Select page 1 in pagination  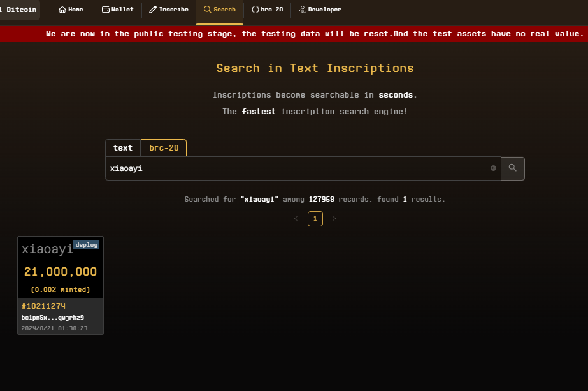315,219
